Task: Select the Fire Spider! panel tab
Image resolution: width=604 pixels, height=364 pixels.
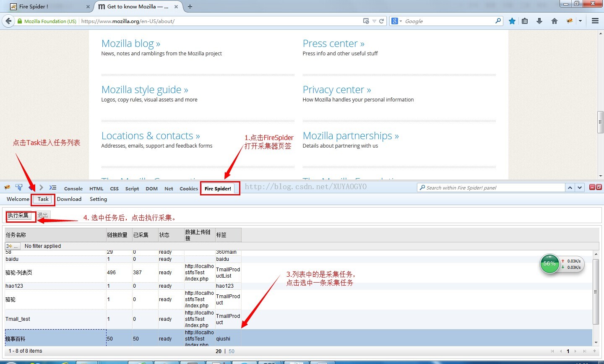Action: pos(218,189)
